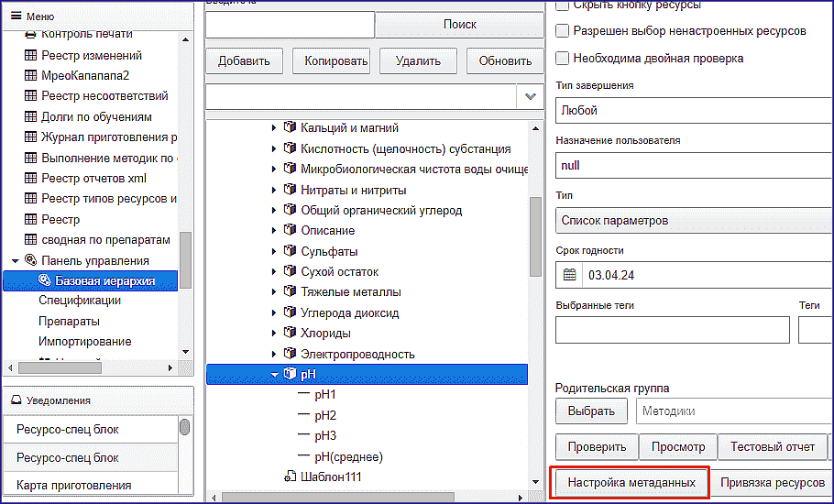Click the table icon beside Реестр типов ресурсов

(x=31, y=198)
